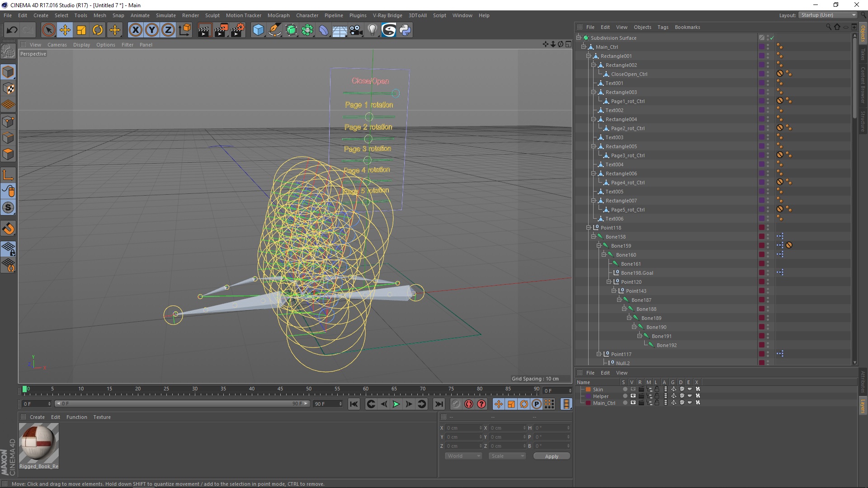The width and height of the screenshot is (868, 488).
Task: Jump to the start of animation
Action: [x=354, y=404]
